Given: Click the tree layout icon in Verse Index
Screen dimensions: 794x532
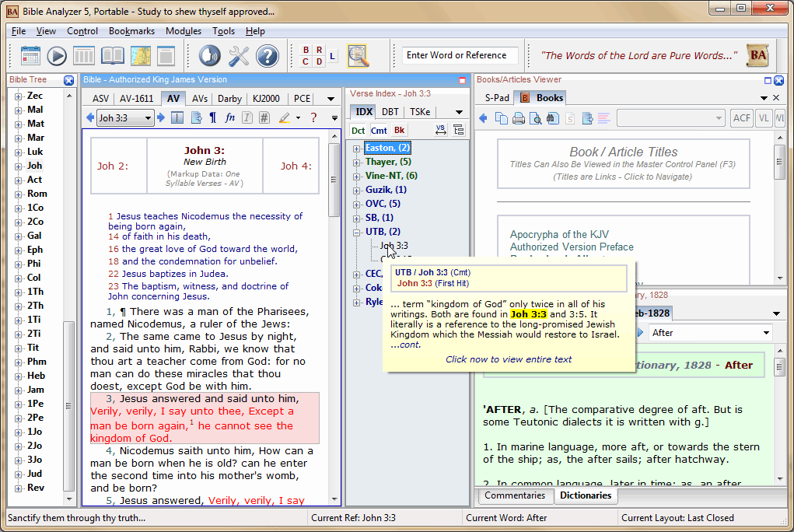Looking at the screenshot, I should point(459,130).
